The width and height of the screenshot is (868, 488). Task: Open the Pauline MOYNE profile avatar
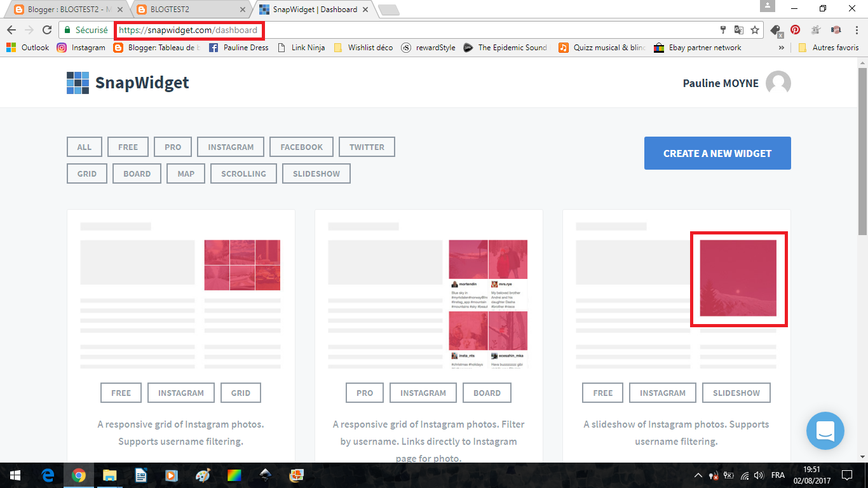click(778, 83)
